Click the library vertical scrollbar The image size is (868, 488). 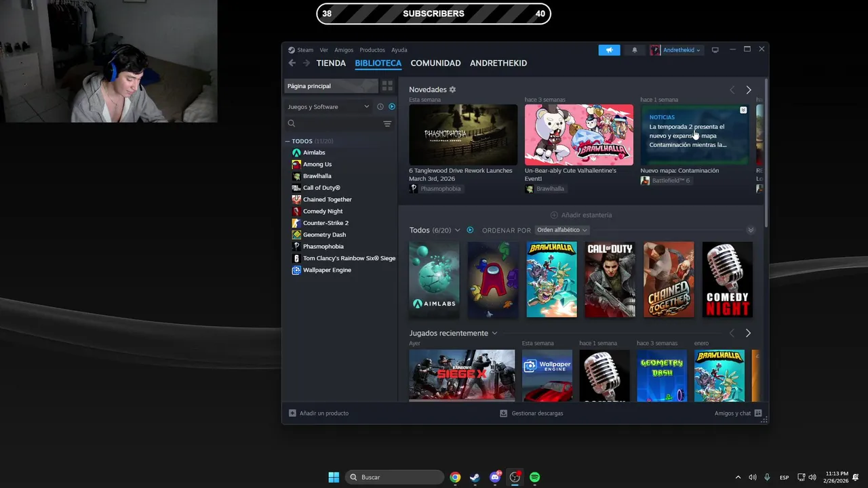766,153
